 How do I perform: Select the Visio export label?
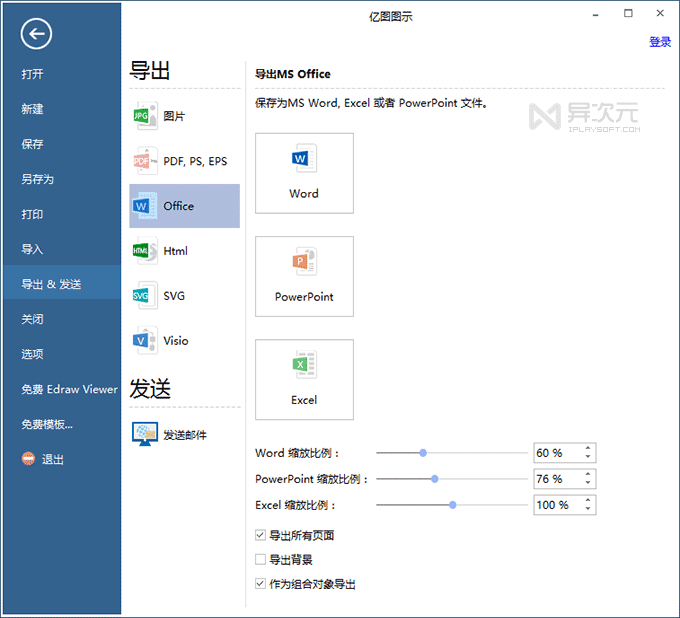(176, 341)
